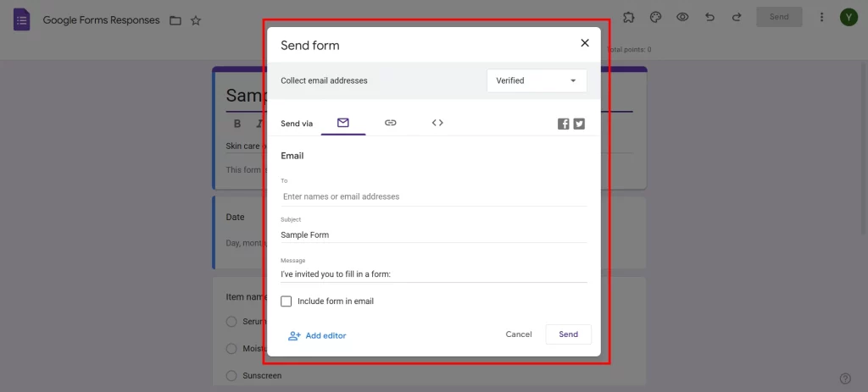
Task: Click the Google Forms Responses title text
Action: pyautogui.click(x=102, y=20)
